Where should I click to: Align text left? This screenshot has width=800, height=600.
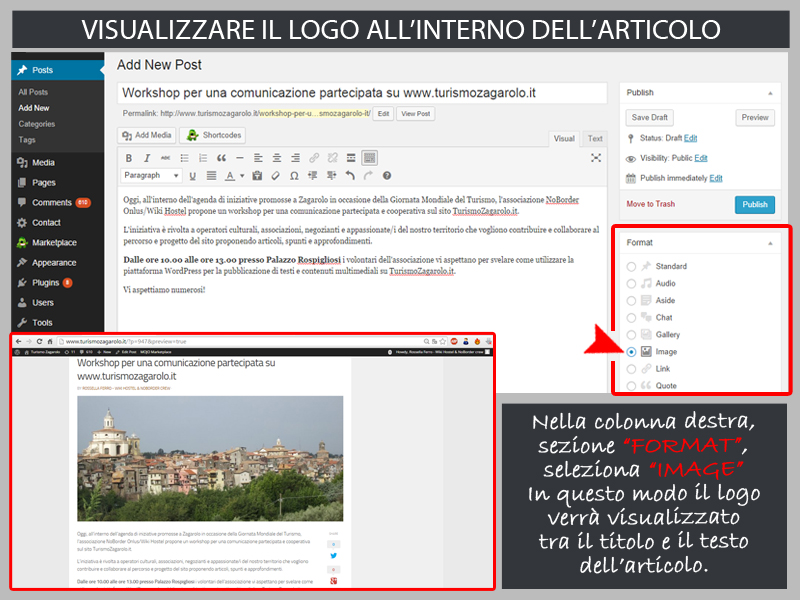coord(258,158)
